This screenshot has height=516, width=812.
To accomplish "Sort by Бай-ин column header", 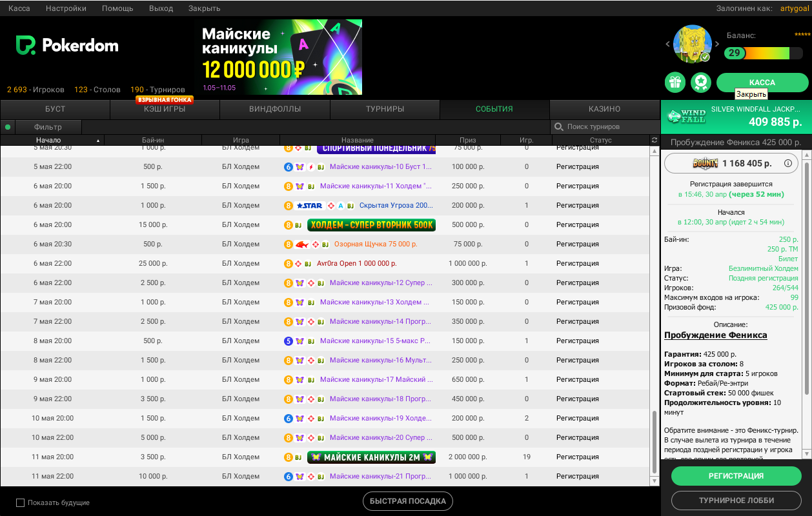I will click(x=153, y=140).
